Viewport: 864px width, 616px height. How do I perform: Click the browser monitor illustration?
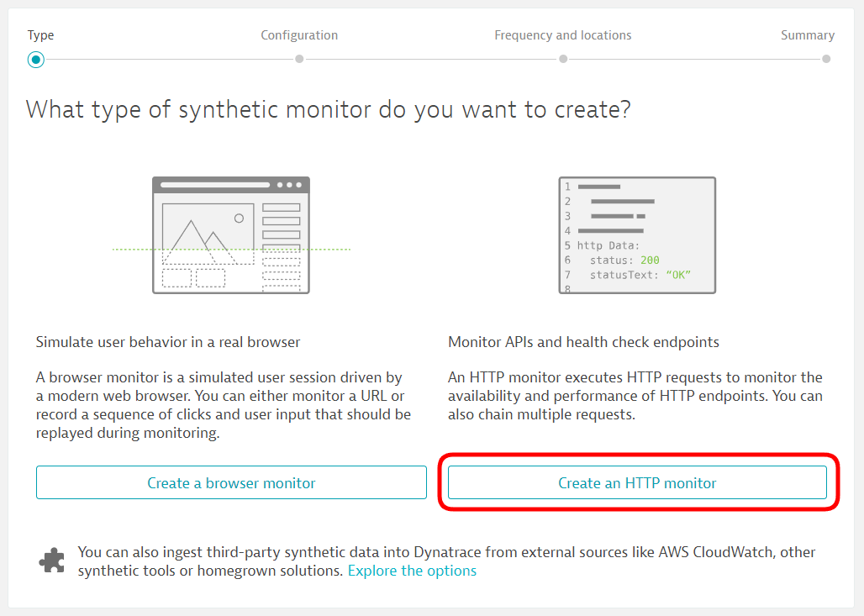[231, 235]
